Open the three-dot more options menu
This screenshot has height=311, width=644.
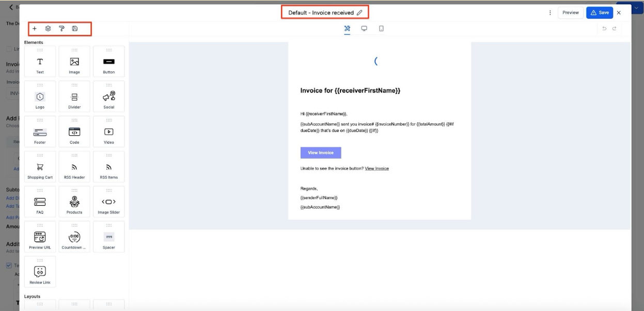(550, 12)
